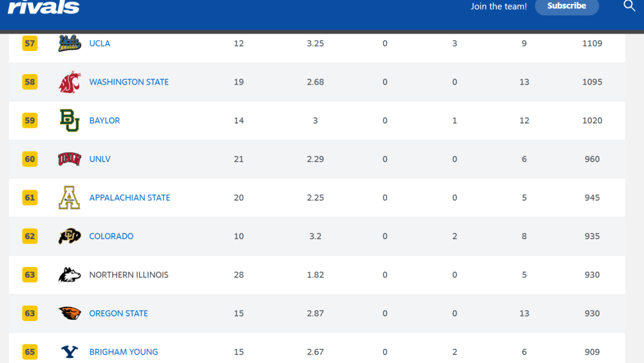644x363 pixels.
Task: Click the Baylor BU logo
Action: click(x=70, y=121)
